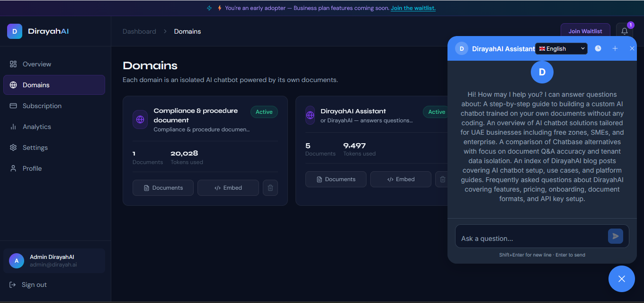Click the assistant avatar in chat header
This screenshot has width=644, height=303.
[462, 48]
